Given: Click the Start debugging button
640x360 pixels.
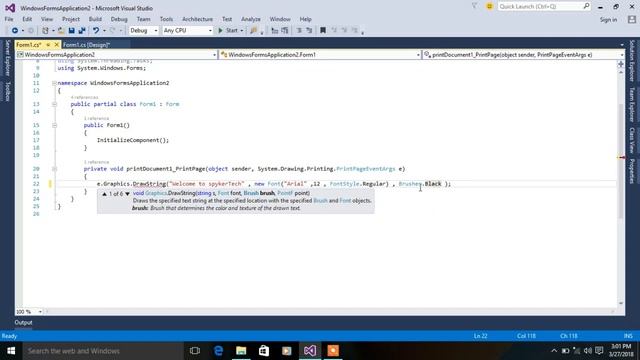Looking at the screenshot, I should click(x=228, y=31).
